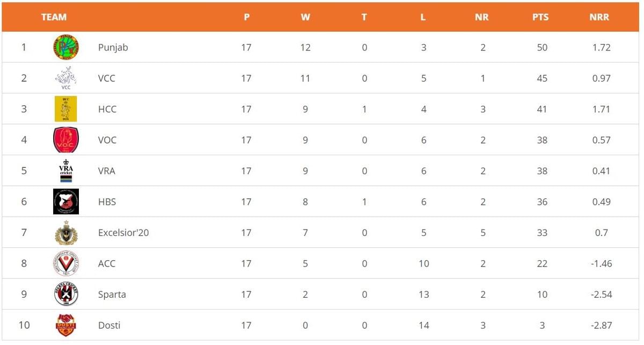Open the Sparta team name
Image resolution: width=644 pixels, height=345 pixels.
coord(112,294)
